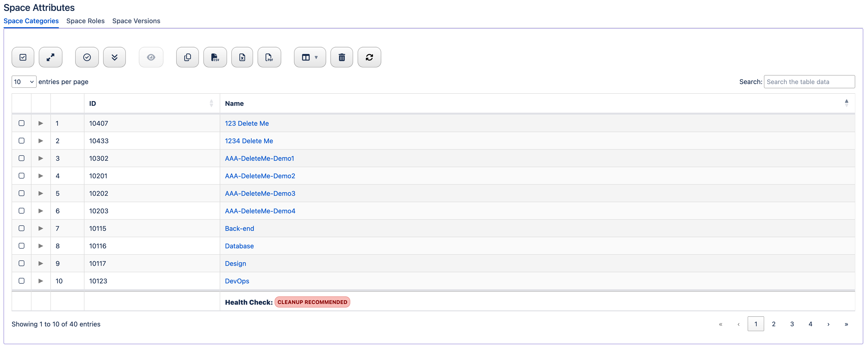Go to page 3 of results
The height and width of the screenshot is (348, 868).
coord(792,324)
